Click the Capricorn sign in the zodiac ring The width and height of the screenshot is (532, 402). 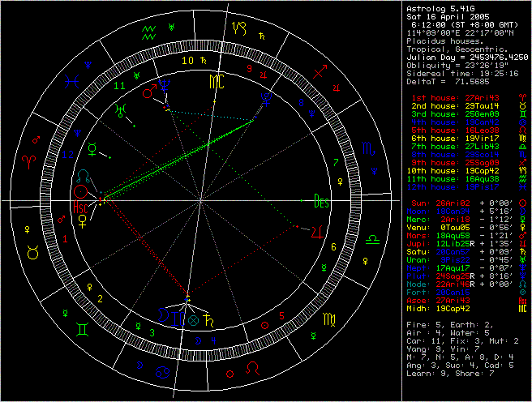240,29
